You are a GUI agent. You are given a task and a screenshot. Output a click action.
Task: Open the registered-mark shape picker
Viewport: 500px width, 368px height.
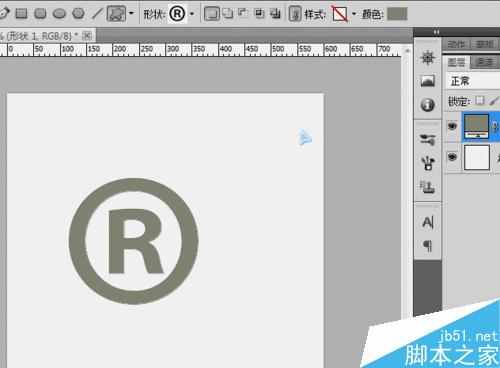[177, 14]
